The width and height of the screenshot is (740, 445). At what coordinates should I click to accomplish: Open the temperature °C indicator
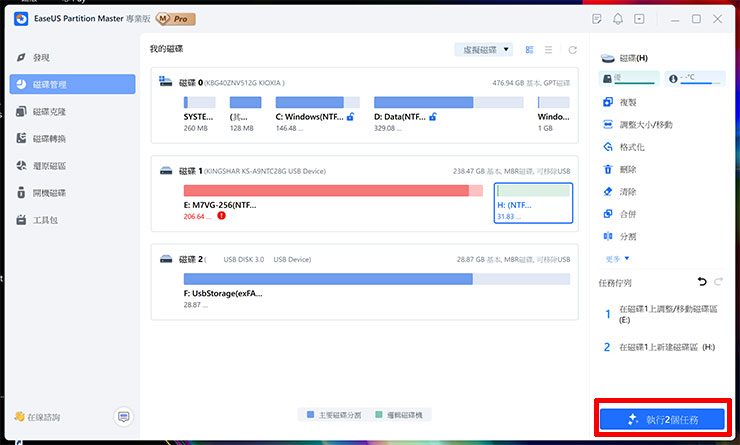coord(695,78)
